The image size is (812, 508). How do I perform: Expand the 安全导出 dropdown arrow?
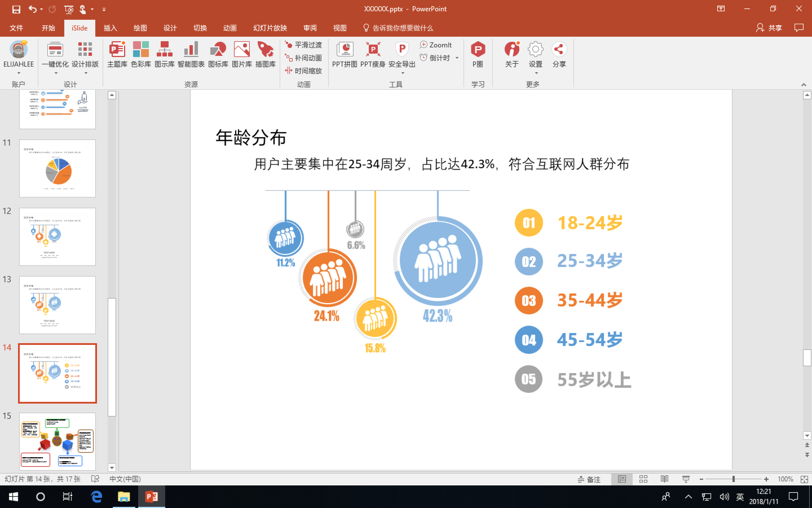pyautogui.click(x=402, y=73)
